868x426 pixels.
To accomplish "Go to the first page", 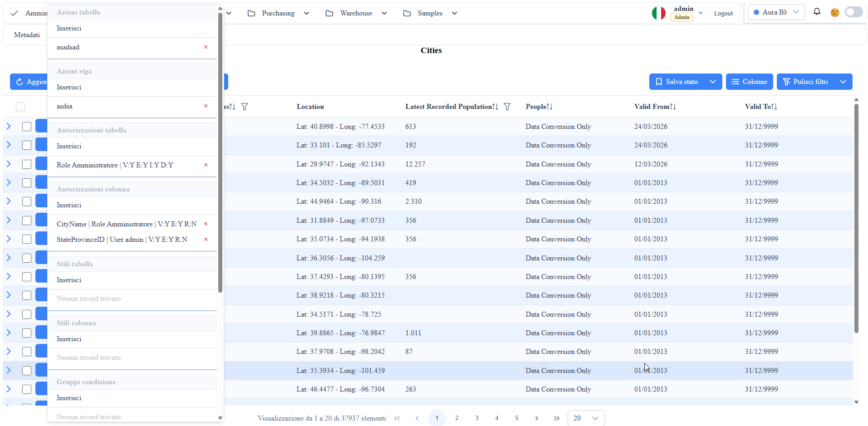I will point(397,418).
